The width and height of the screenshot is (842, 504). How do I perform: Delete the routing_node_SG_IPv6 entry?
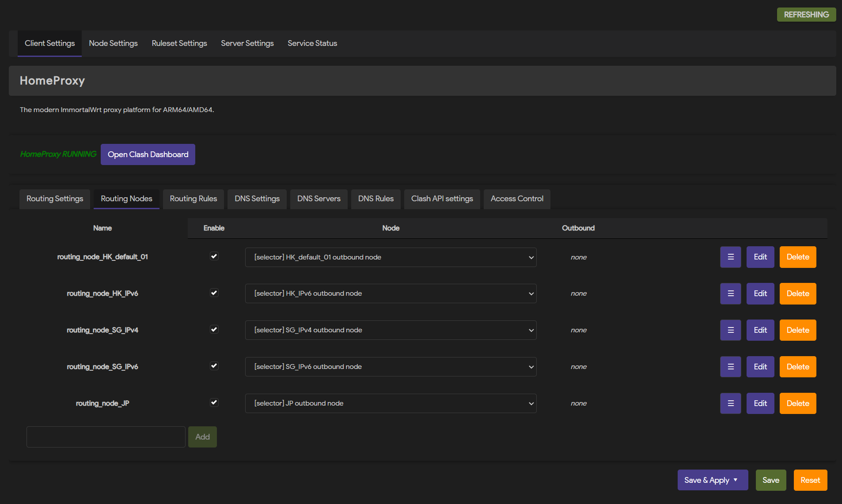point(798,367)
